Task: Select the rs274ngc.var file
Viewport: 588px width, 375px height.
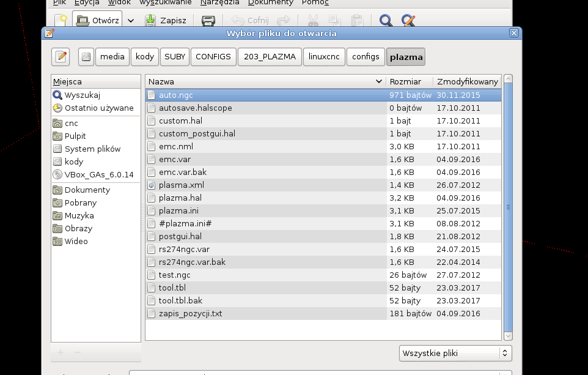Action: (x=323, y=249)
